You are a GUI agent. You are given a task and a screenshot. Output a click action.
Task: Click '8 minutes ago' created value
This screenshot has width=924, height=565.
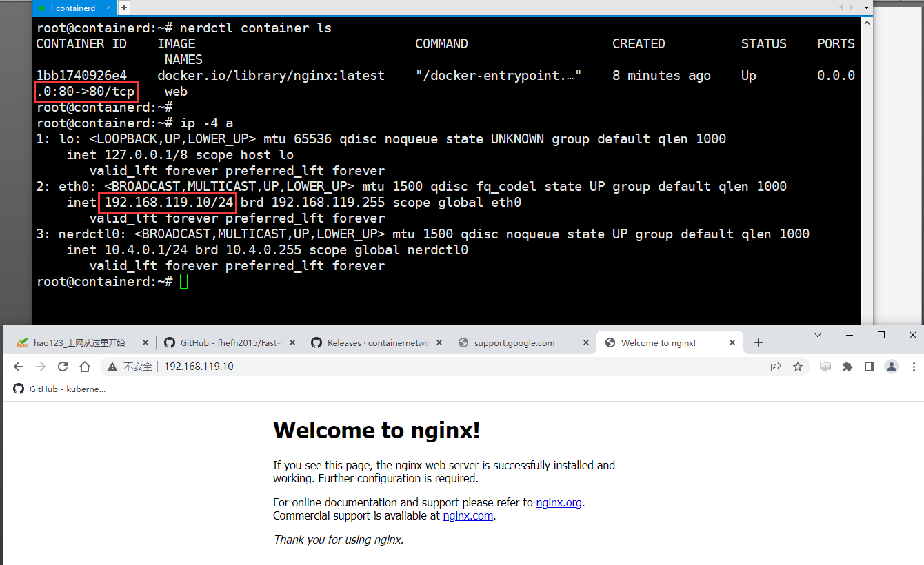pyautogui.click(x=661, y=76)
